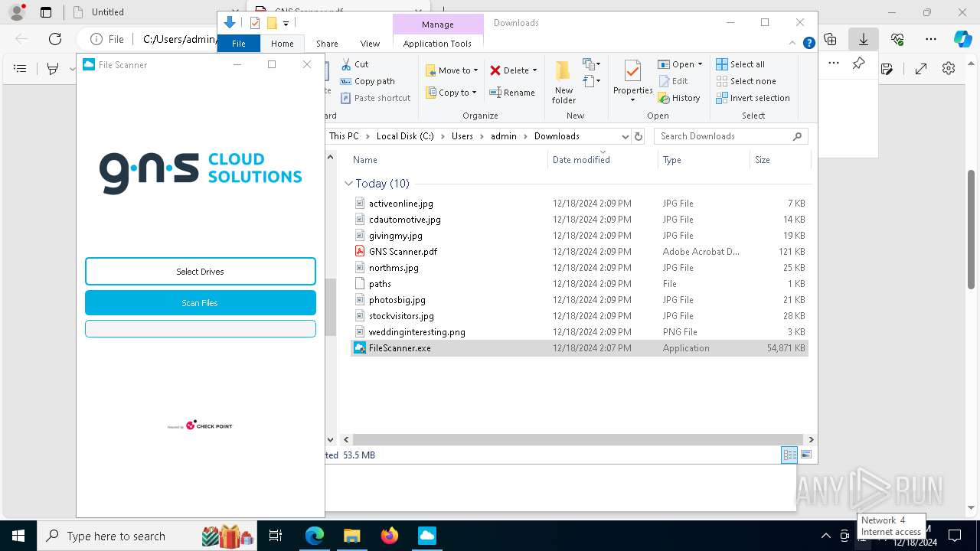Select the weddinginteresting.png file
The image size is (980, 551).
click(x=580, y=332)
